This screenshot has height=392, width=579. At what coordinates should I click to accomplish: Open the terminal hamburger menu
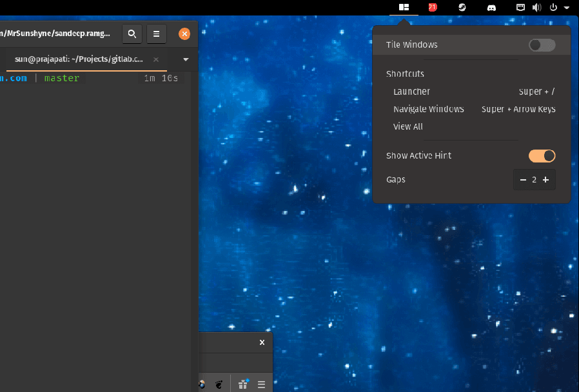(156, 34)
